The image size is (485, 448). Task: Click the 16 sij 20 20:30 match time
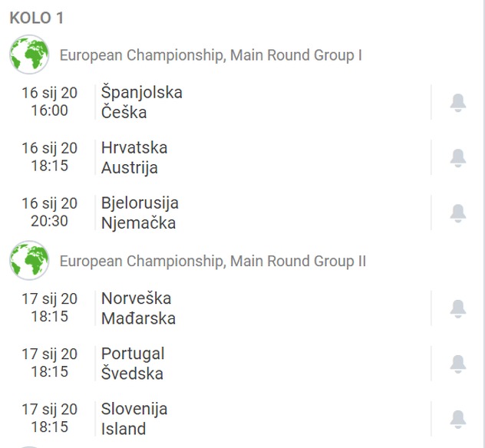pyautogui.click(x=49, y=212)
